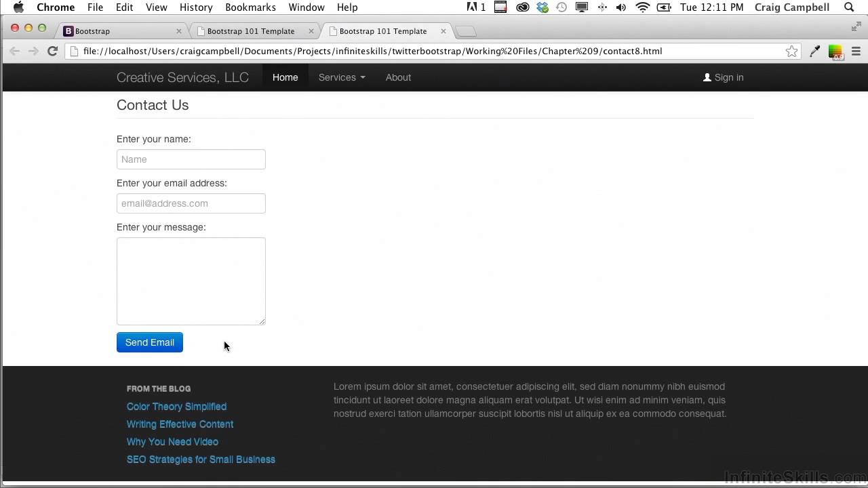Click the 'Enter your name:' label
868x488 pixels.
[154, 139]
